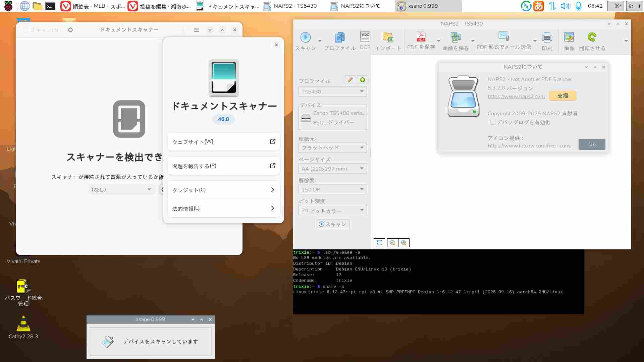
Task: Click the microphone icon in system tray
Action: click(x=579, y=6)
